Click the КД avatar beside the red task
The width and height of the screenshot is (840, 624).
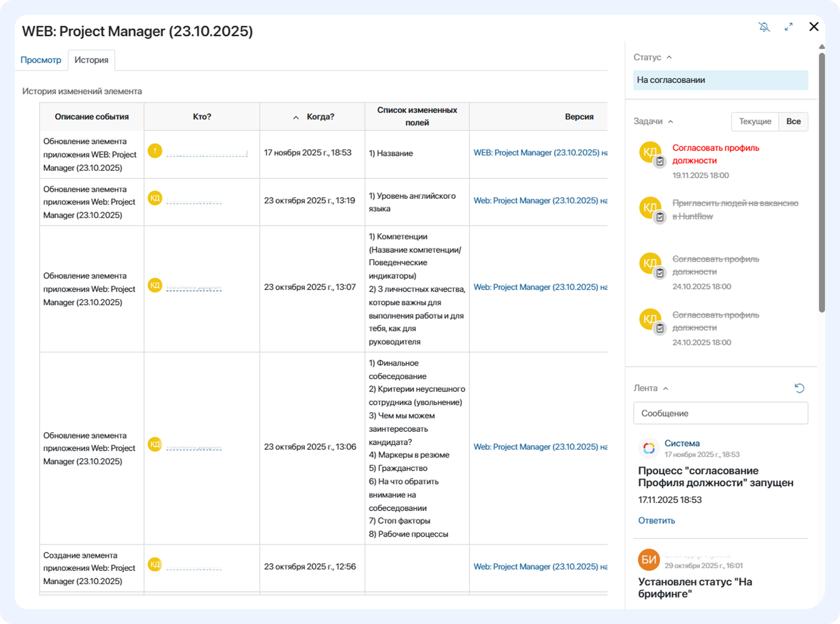point(650,152)
